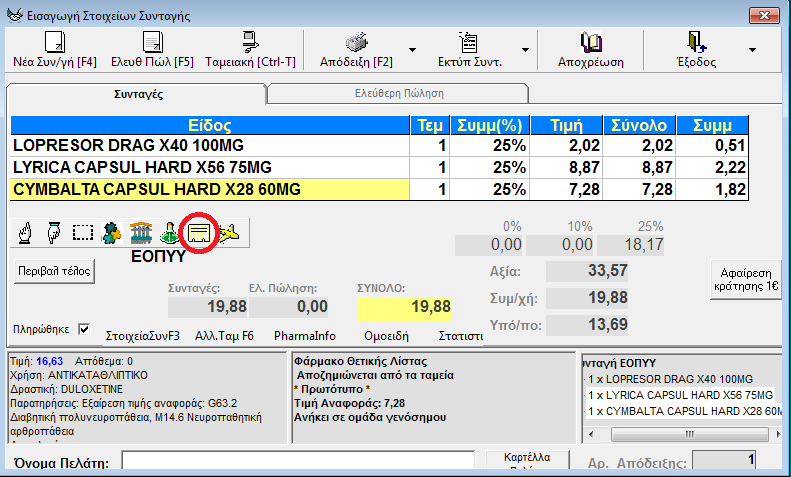Image resolution: width=791 pixels, height=477 pixels.
Task: Click the 1,82 cell in the Συμμ column
Action: click(712, 190)
